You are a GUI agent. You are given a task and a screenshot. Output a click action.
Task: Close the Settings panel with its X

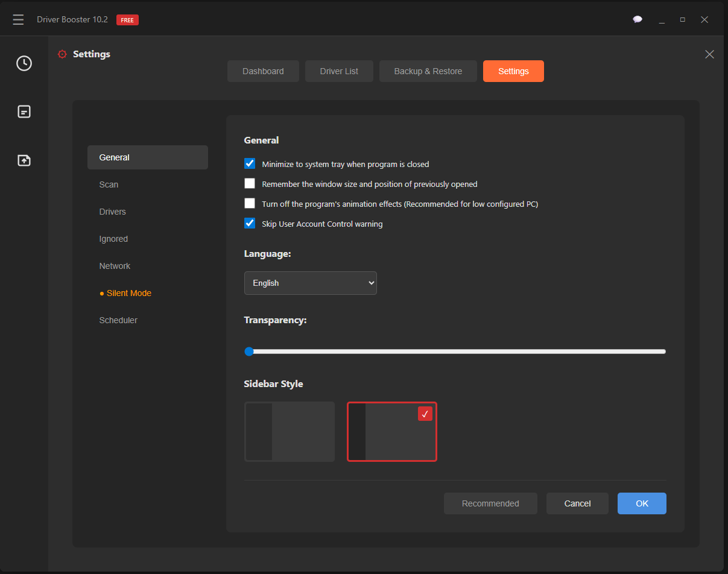(x=709, y=54)
